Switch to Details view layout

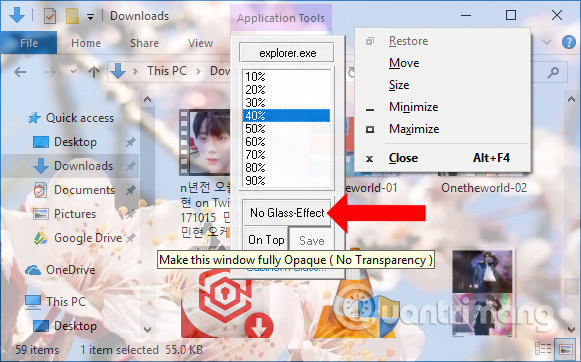click(543, 349)
